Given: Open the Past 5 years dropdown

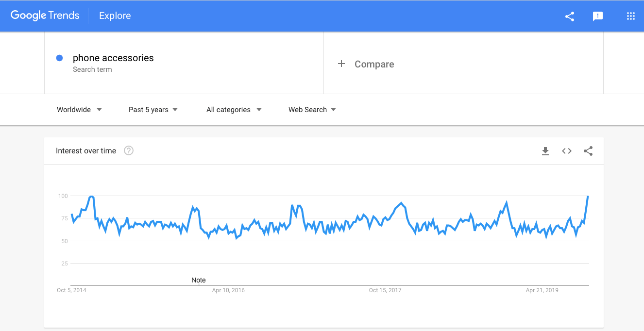Looking at the screenshot, I should click(x=153, y=110).
